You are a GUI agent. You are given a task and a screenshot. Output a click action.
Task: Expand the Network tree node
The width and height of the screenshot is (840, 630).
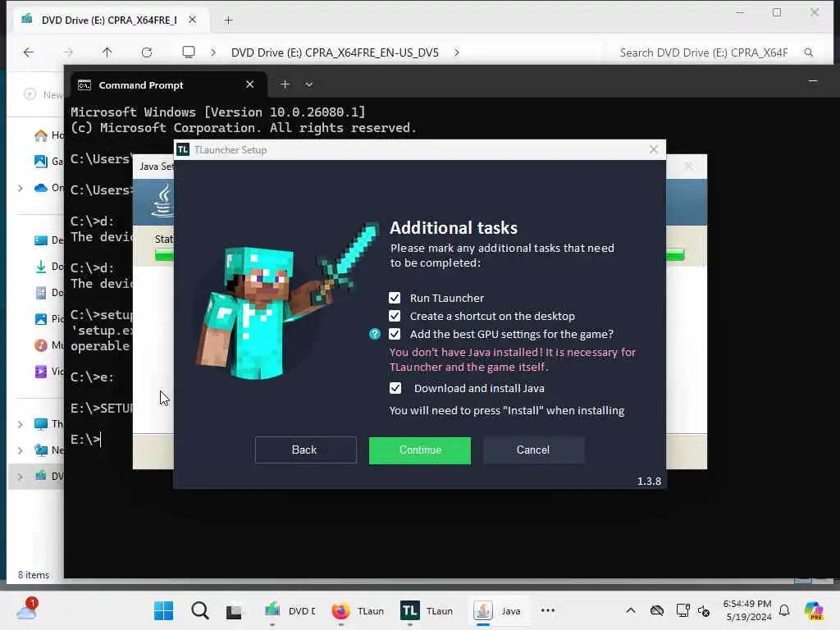(x=21, y=450)
